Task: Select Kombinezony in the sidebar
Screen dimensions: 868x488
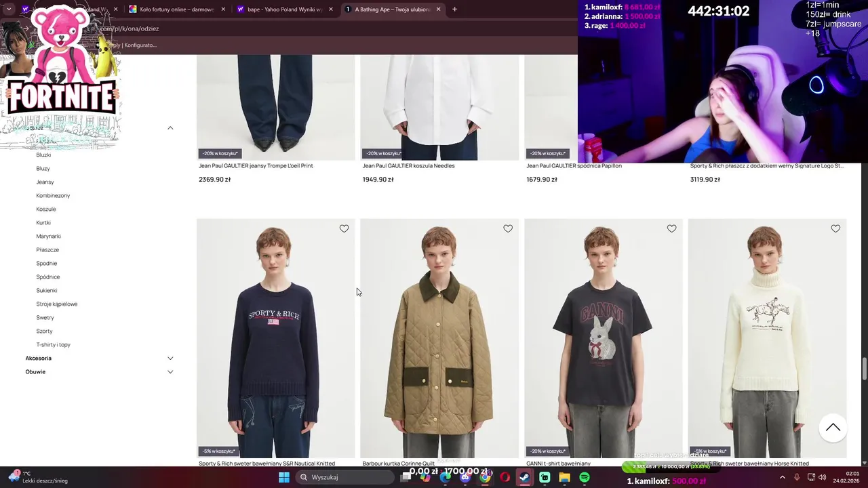Action: [x=53, y=195]
